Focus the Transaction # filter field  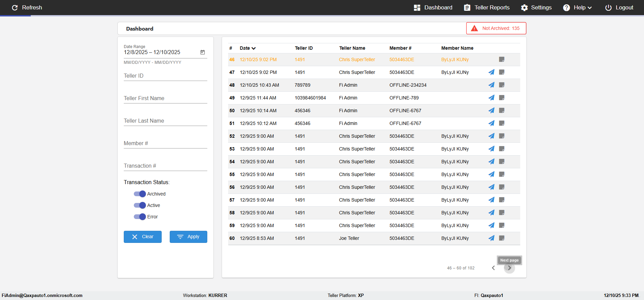point(165,166)
